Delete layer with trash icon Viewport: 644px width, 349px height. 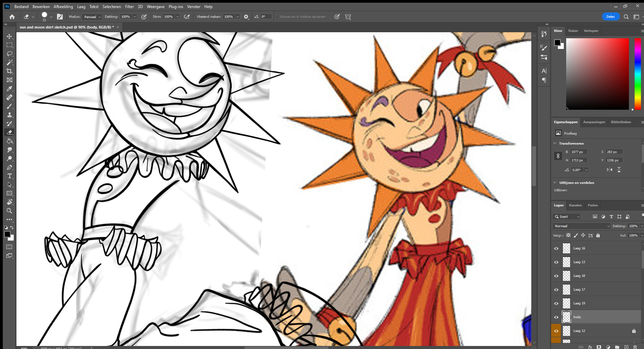[x=635, y=347]
